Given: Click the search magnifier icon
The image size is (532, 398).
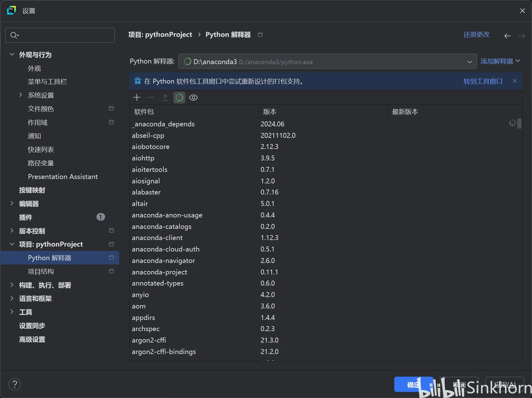Looking at the screenshot, I should click(x=14, y=35).
